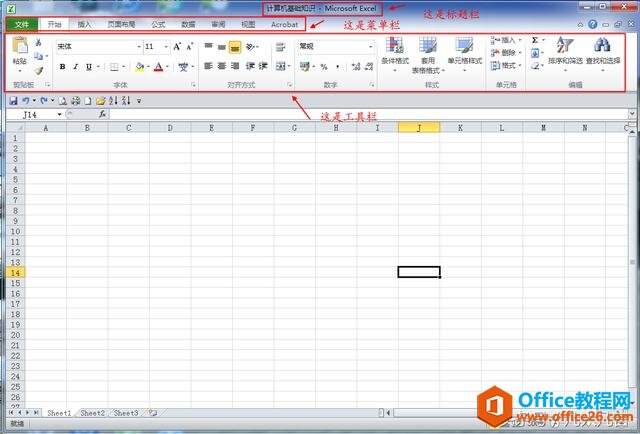Click the Open folder icon in quick toolbar
Image resolution: width=640 pixels, height=434 pixels.
[x=100, y=100]
